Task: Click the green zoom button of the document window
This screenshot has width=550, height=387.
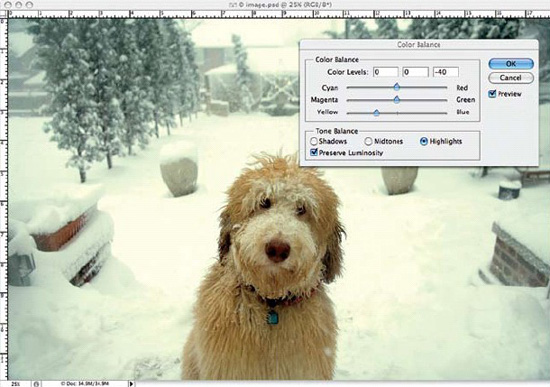Action: click(x=29, y=5)
